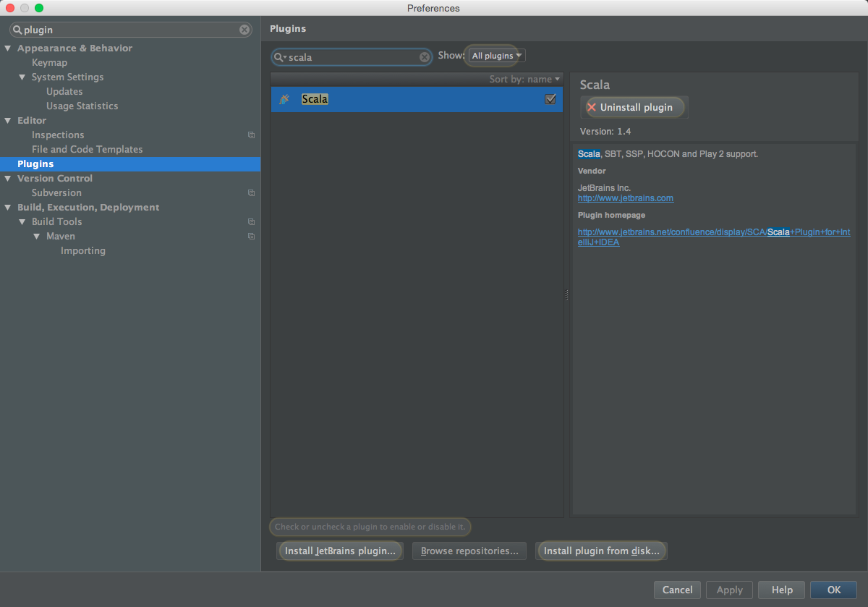Disable the Scala plugin checkbox
868x607 pixels.
pos(550,99)
